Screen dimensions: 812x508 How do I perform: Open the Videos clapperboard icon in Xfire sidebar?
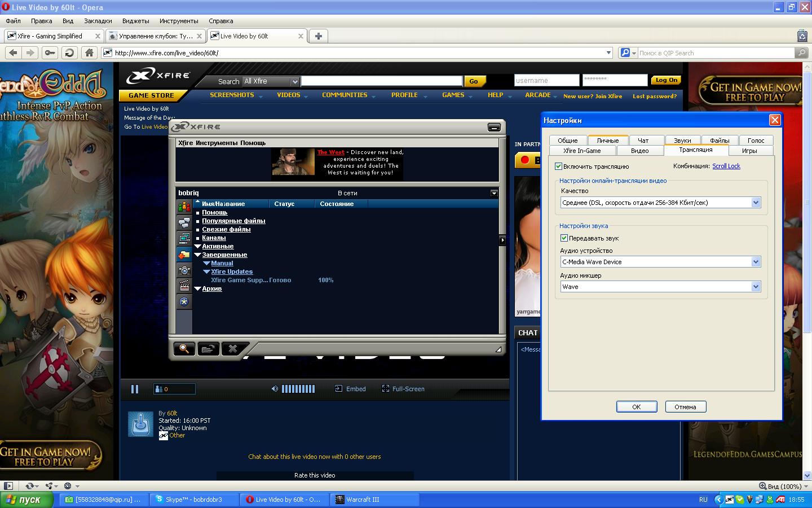(x=184, y=286)
